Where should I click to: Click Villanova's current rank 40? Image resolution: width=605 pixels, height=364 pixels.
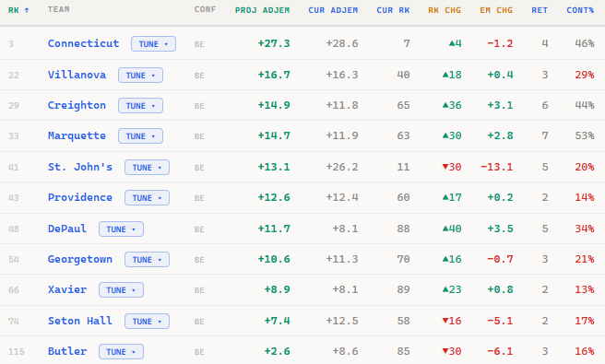click(403, 75)
